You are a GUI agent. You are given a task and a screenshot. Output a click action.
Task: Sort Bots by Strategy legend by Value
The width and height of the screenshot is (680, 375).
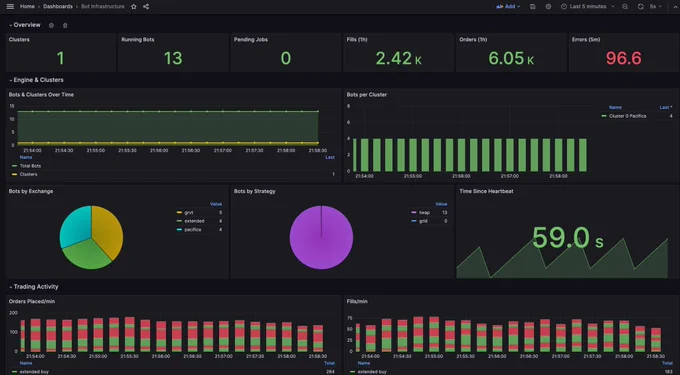[x=441, y=204]
